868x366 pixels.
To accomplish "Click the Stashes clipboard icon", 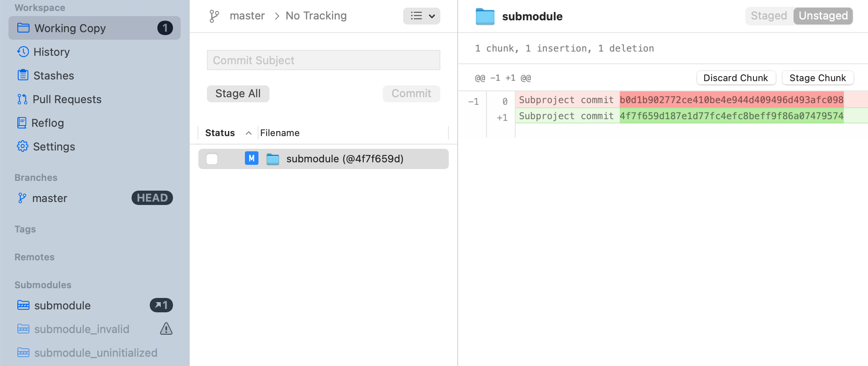I will pos(23,75).
